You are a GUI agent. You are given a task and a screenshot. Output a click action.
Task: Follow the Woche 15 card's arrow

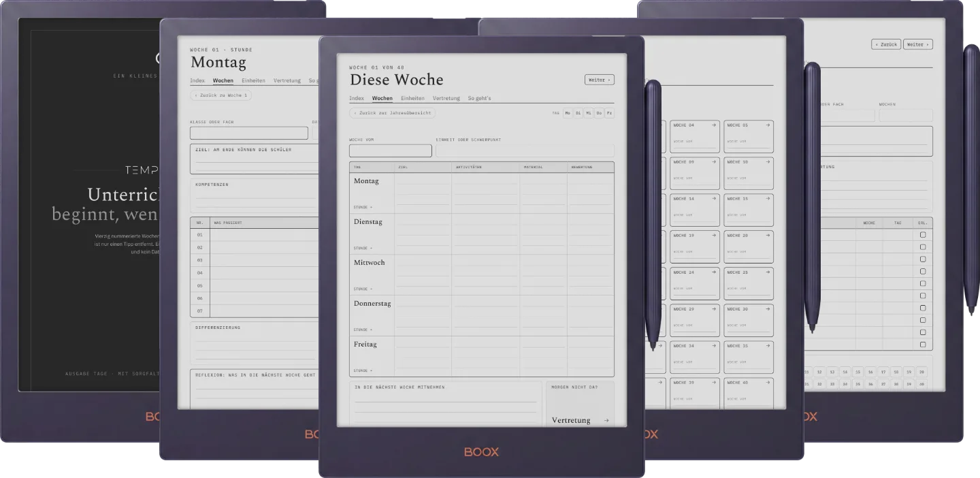[768, 198]
